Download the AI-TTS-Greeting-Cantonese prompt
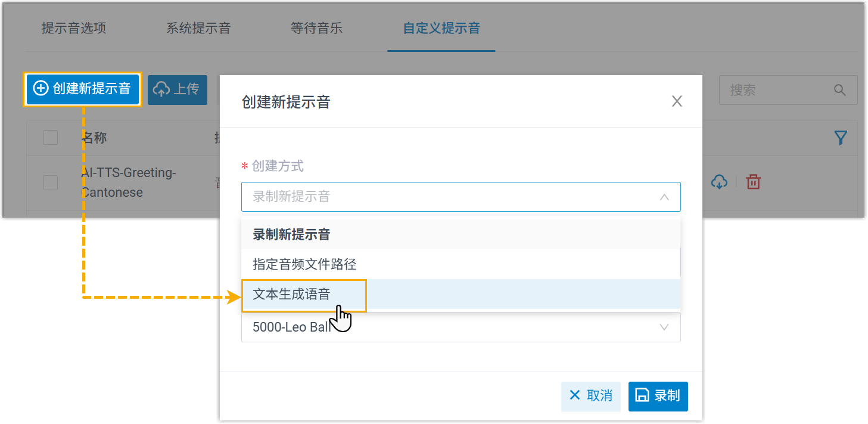The image size is (868, 424). (719, 182)
